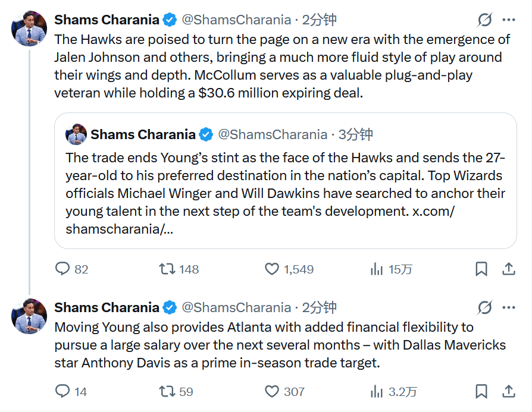The width and height of the screenshot is (532, 412).
Task: View analytics for the first tweet
Action: coord(377,269)
